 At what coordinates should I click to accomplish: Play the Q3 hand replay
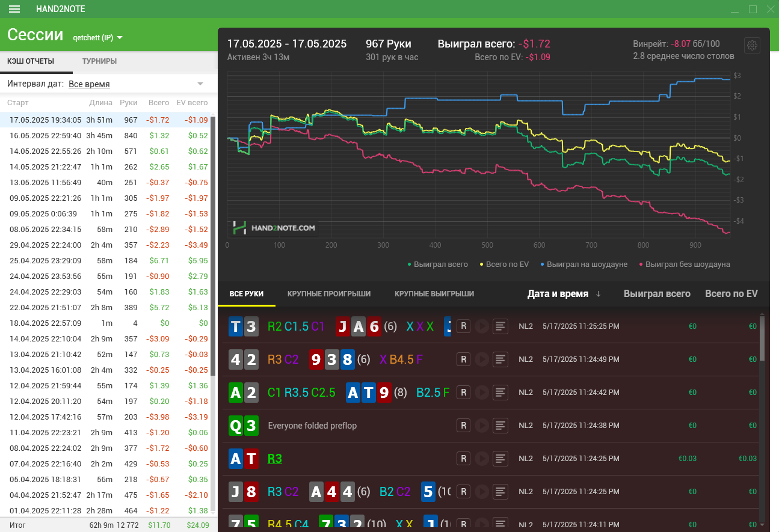(481, 425)
